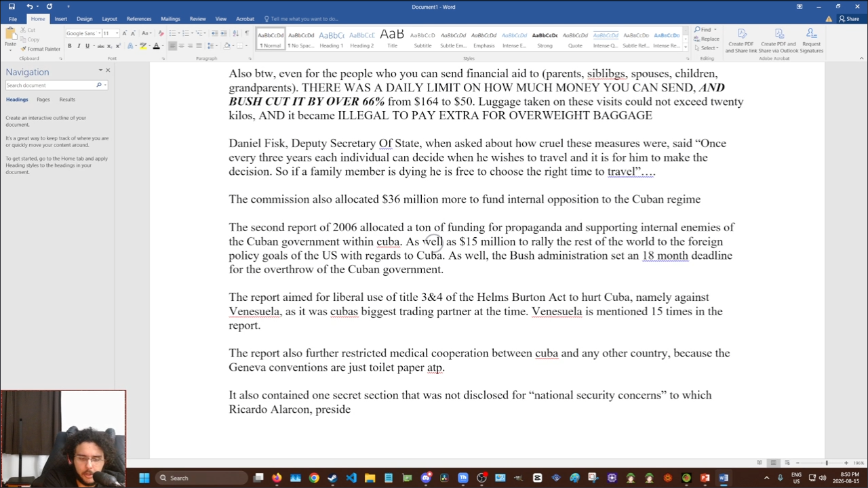
Task: Increase paragraph indent
Action: pos(224,33)
